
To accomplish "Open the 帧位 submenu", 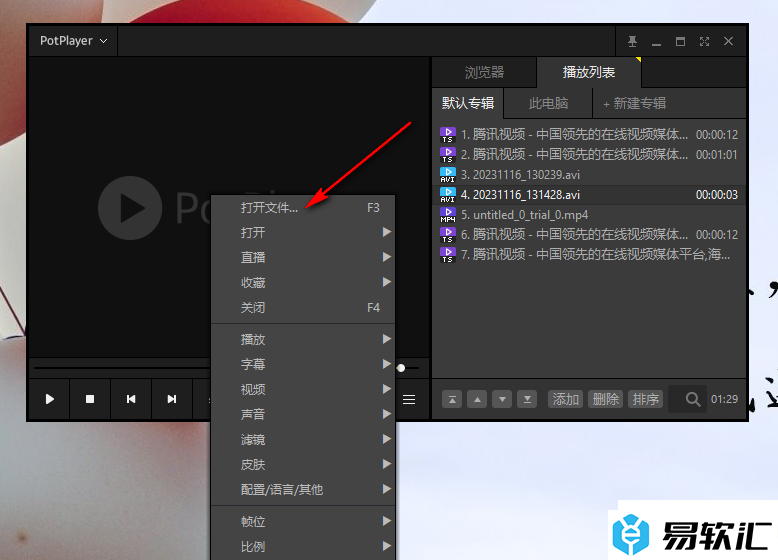I will pos(303,522).
